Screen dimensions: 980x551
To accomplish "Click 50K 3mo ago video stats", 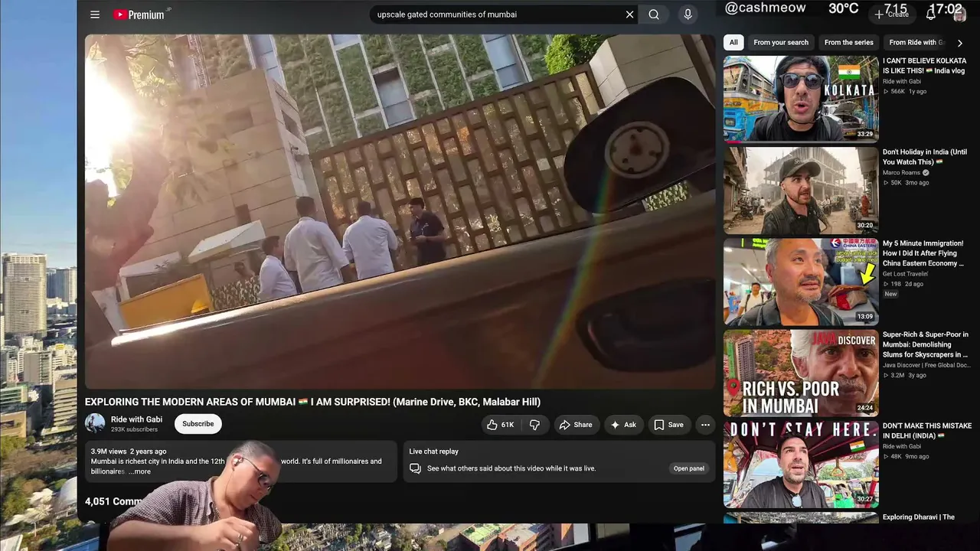I will [x=906, y=183].
